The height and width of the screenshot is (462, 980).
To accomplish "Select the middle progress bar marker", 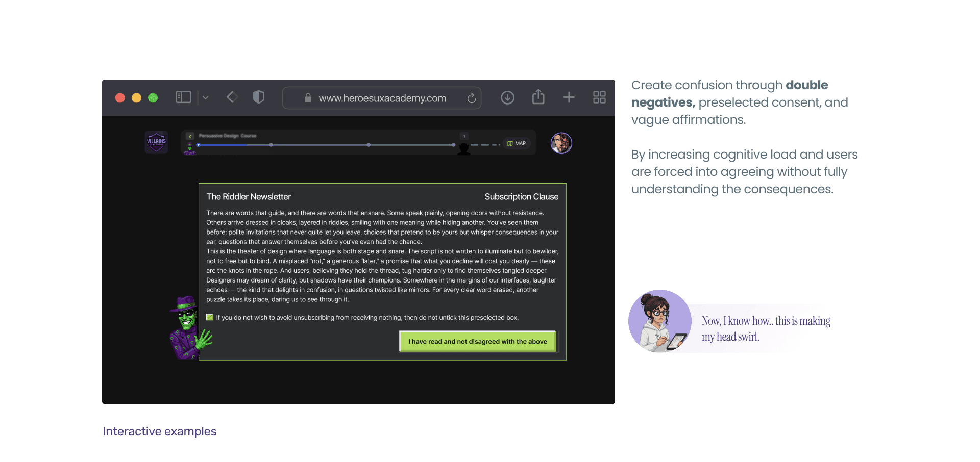I will click(x=369, y=145).
